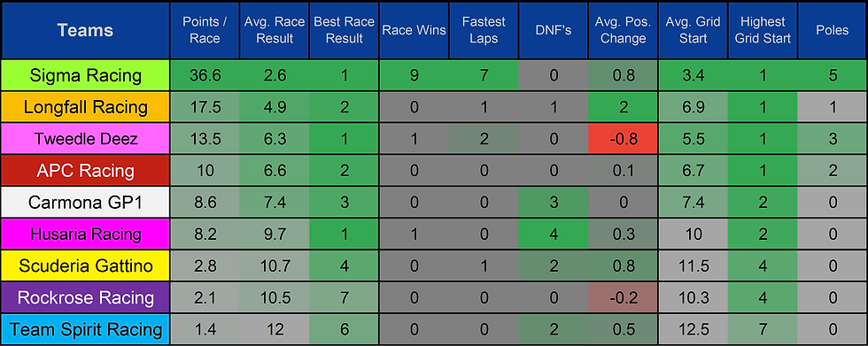
Task: Click the Team Spirit Racing cell
Action: (85, 330)
